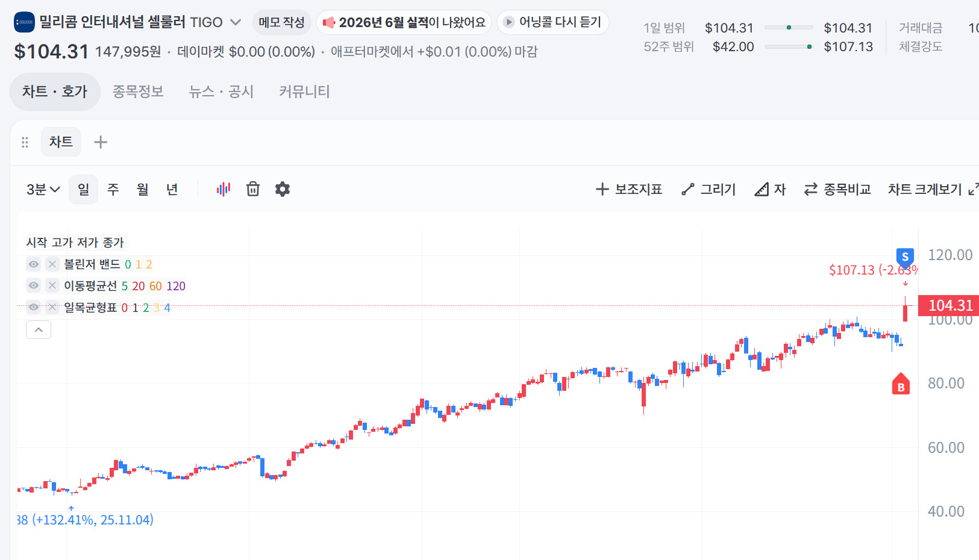979x560 pixels.
Task: Click the +132.41% low price annotation
Action: pos(86,520)
